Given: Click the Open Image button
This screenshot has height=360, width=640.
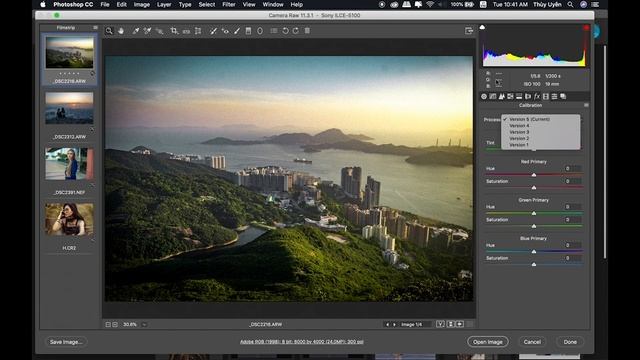Looking at the screenshot, I should 488,342.
